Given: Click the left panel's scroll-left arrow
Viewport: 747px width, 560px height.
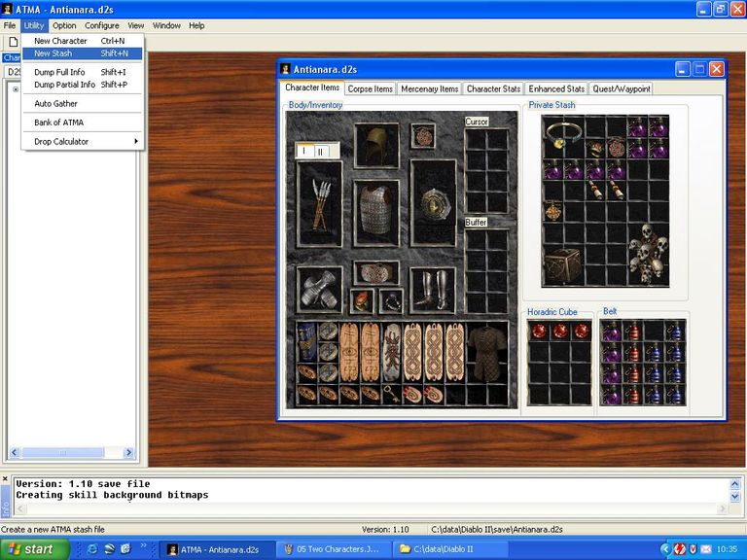Looking at the screenshot, I should pyautogui.click(x=15, y=452).
